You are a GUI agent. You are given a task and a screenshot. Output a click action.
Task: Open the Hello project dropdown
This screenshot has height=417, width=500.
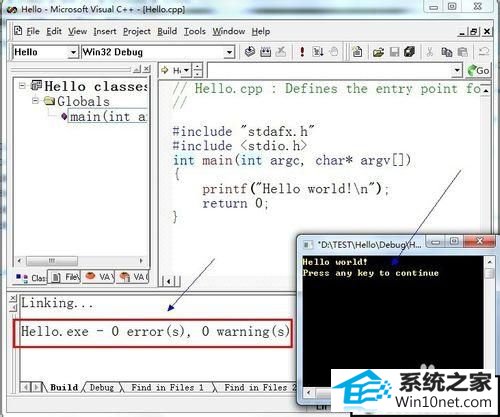click(73, 52)
